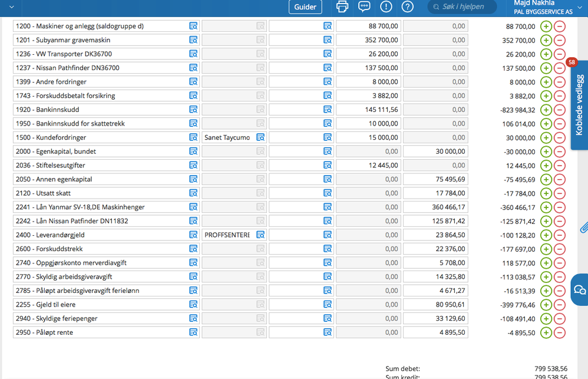588x379 pixels.
Task: Open the Koblede vedlegg side tab
Action: pyautogui.click(x=579, y=106)
